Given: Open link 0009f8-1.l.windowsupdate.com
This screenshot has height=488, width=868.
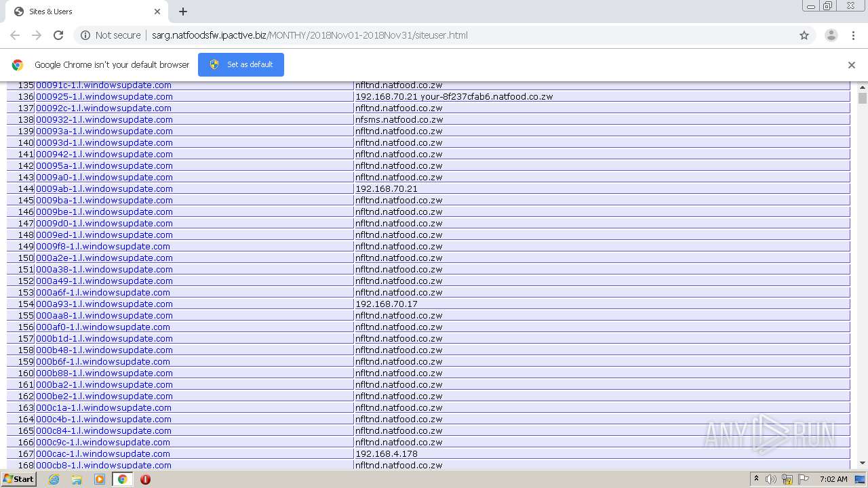Looking at the screenshot, I should point(102,247).
